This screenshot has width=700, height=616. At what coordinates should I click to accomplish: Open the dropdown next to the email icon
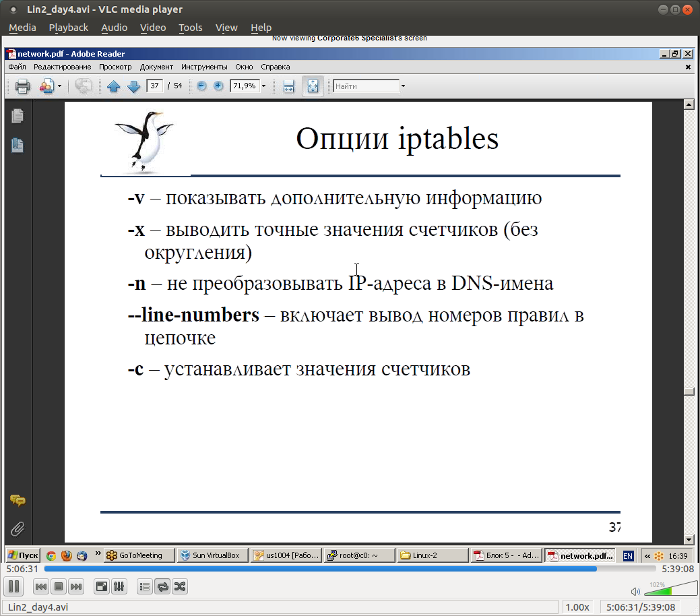(x=59, y=86)
